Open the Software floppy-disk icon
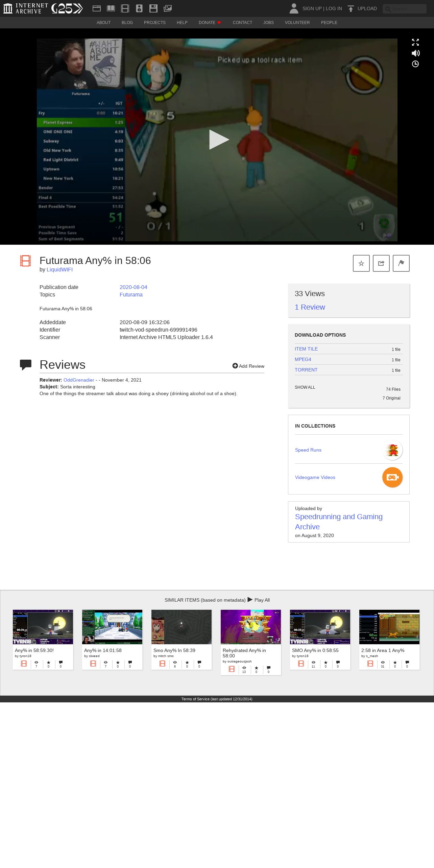Image resolution: width=434 pixels, height=868 pixels. (x=153, y=8)
